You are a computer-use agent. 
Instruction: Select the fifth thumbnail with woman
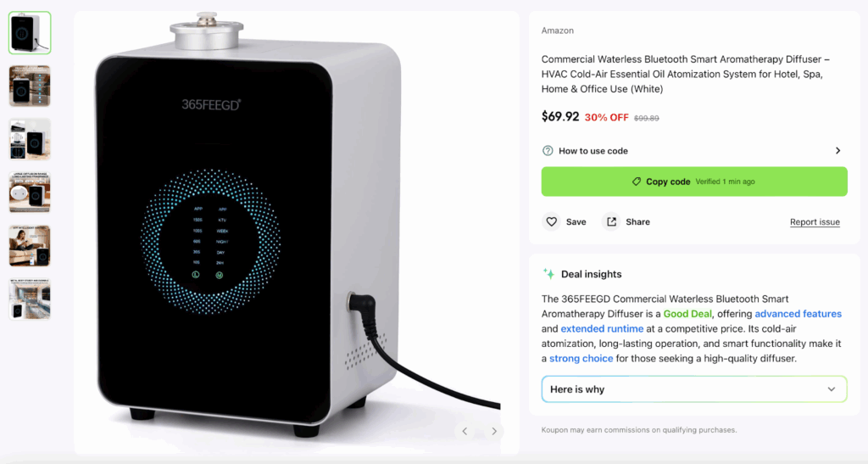(30, 245)
